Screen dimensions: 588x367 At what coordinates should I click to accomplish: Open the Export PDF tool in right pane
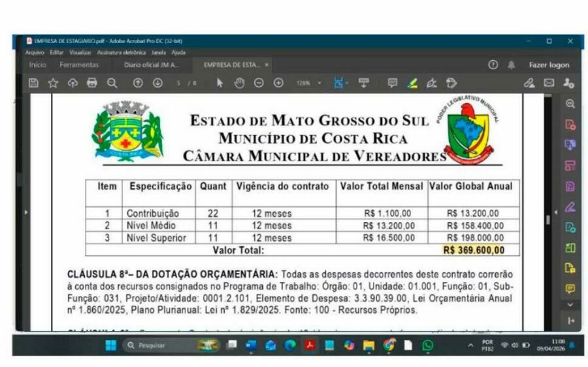click(570, 145)
